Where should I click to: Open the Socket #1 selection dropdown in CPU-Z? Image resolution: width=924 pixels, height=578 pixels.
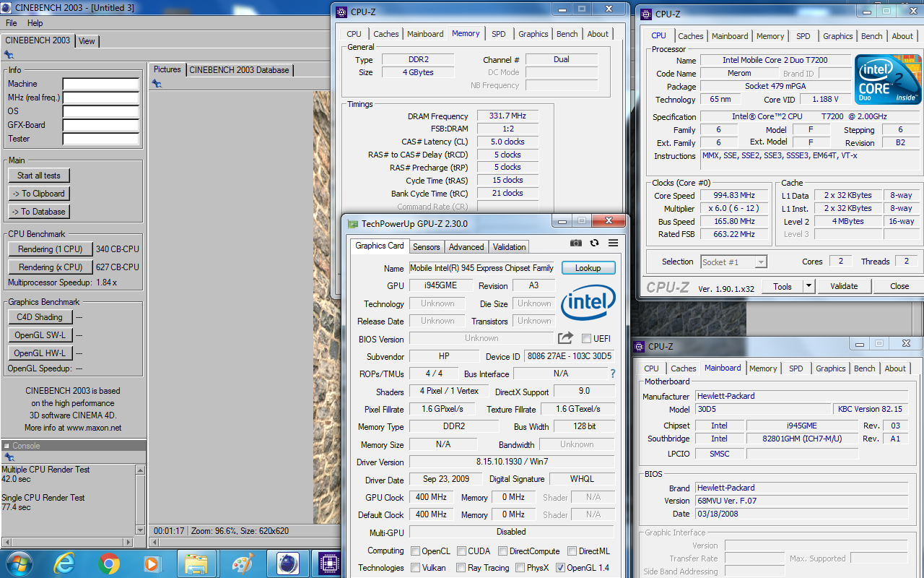click(733, 262)
